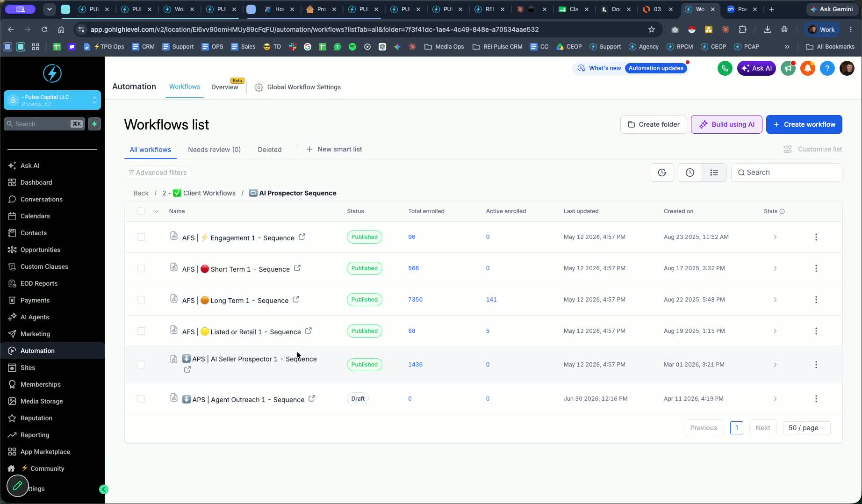
Task: Open the megaphone announcements icon
Action: click(788, 68)
